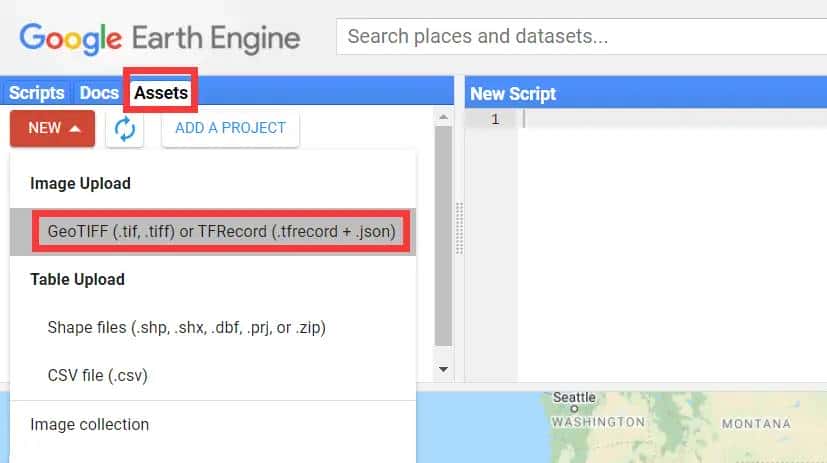Click the Google Earth Engine logo

pyautogui.click(x=160, y=38)
